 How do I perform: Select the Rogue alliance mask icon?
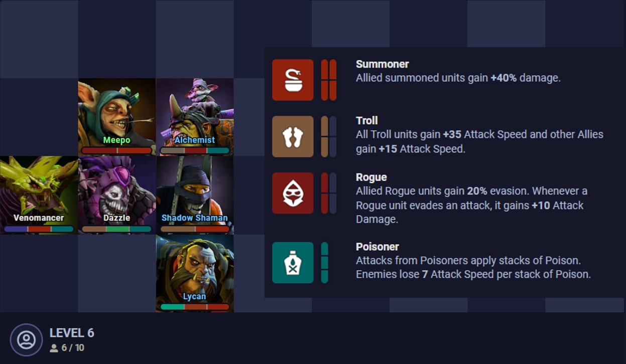pyautogui.click(x=293, y=193)
